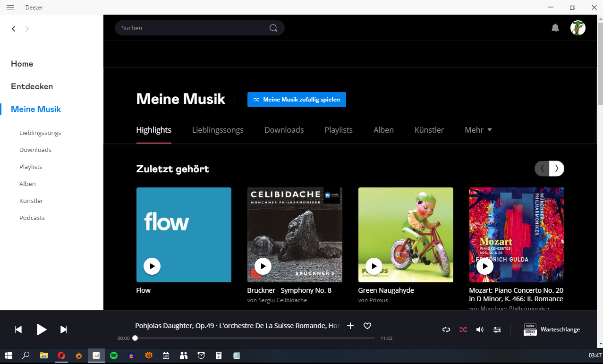Open the notifications bell

tap(555, 28)
